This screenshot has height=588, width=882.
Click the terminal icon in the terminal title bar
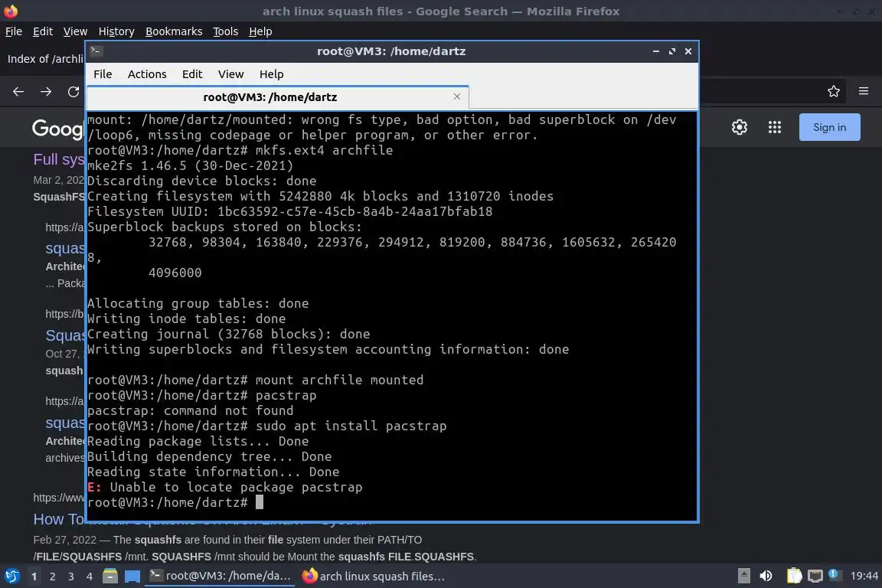[96, 51]
